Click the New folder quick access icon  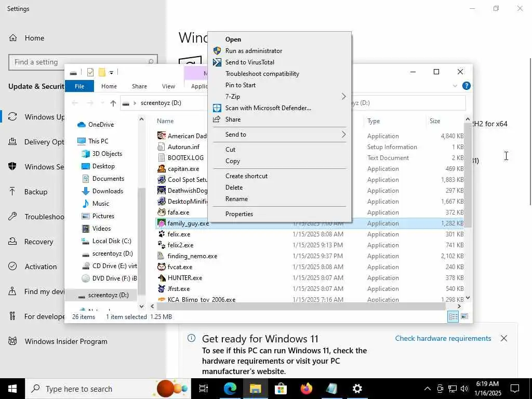(x=102, y=72)
